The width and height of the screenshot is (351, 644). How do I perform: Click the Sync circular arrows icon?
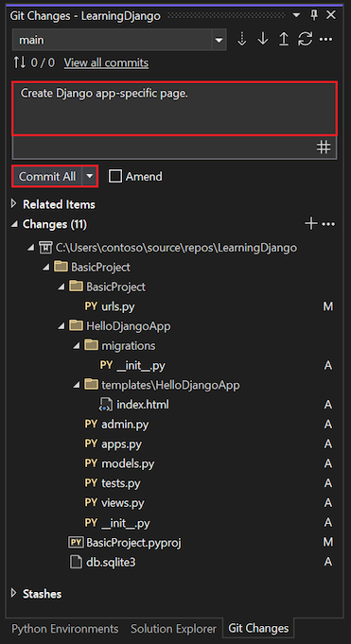tap(305, 40)
